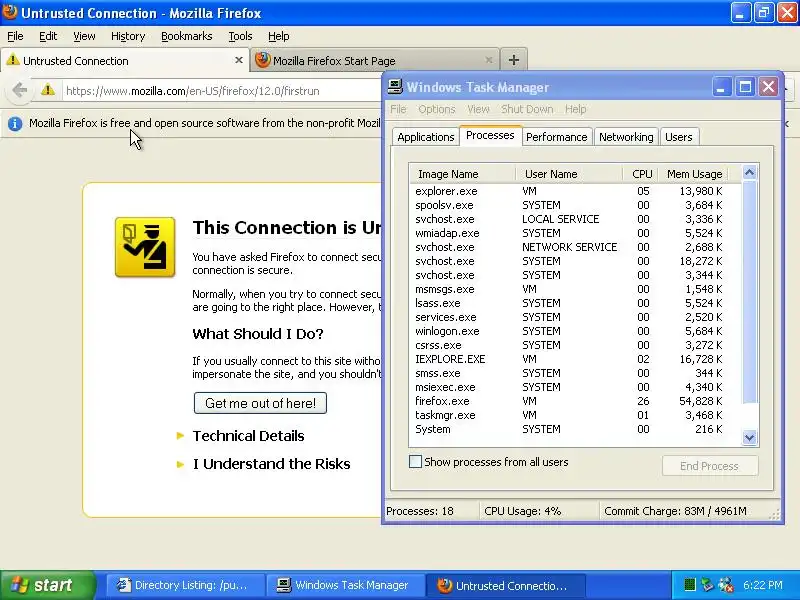
Task: Switch to the Users tab
Action: click(679, 137)
